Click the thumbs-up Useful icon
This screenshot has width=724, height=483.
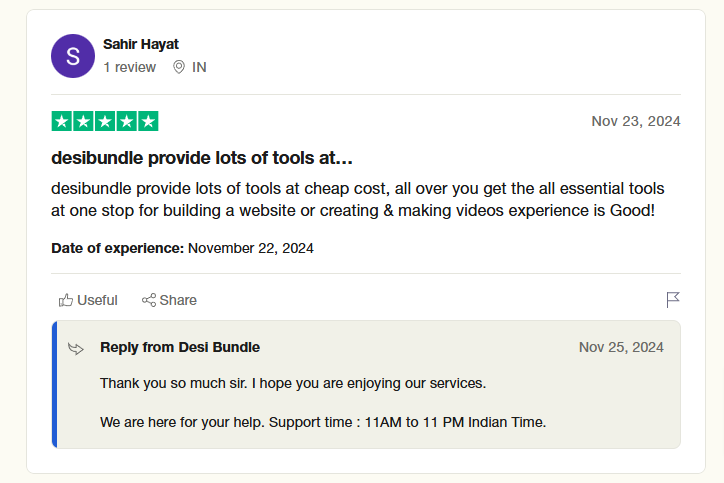pos(66,300)
